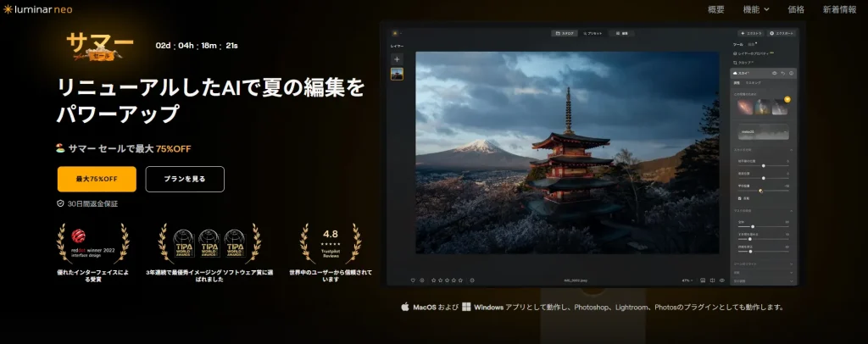Adjust the second mask refinement slider
This screenshot has height=344, width=868.
pos(764,239)
